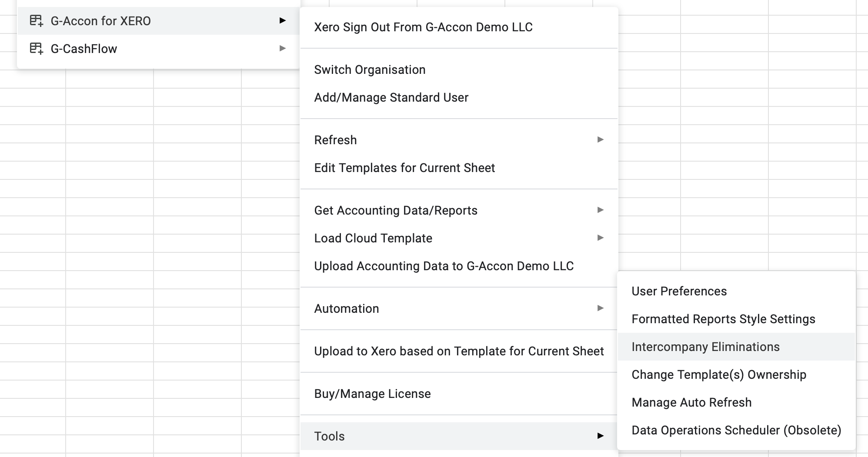Open Add/Manage Standard User
Viewport: 868px width, 457px height.
[x=459, y=97]
